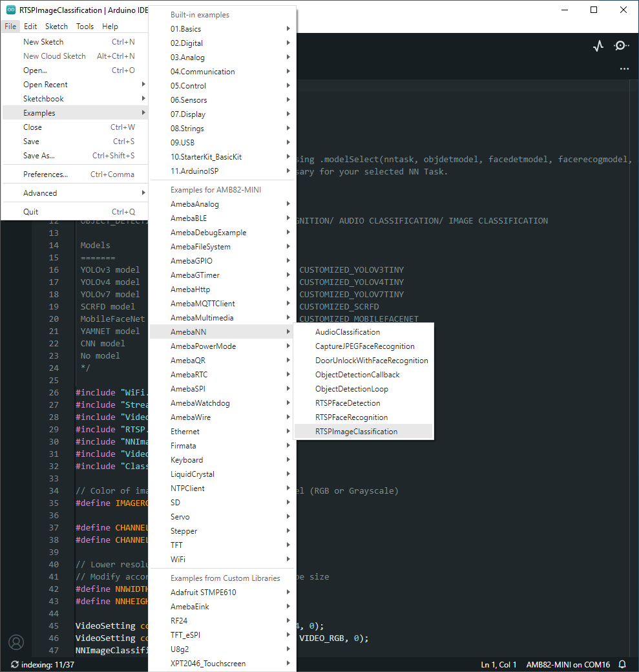Open the File menu
Screen dimensions: 639x672
pyautogui.click(x=10, y=26)
